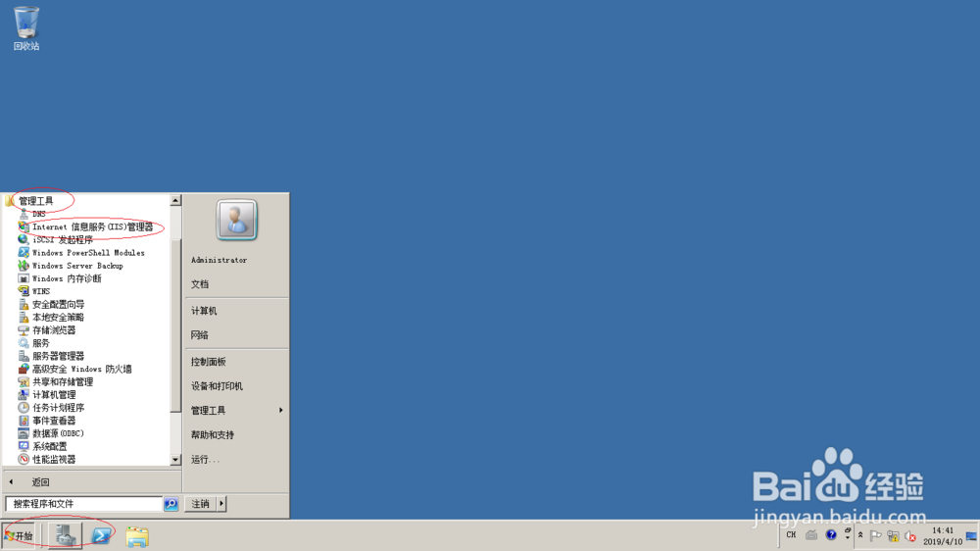Click the system tray help icon

point(831,534)
